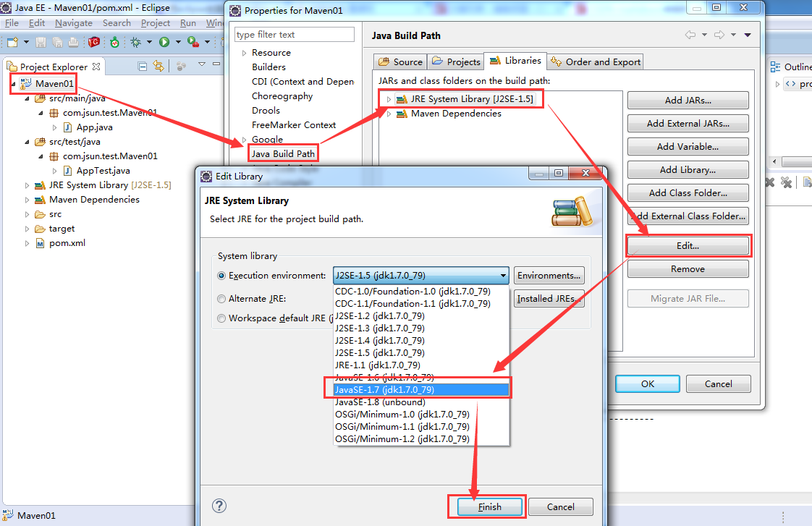The height and width of the screenshot is (526, 812).
Task: Select App.java in Project Explorer
Action: tap(94, 127)
